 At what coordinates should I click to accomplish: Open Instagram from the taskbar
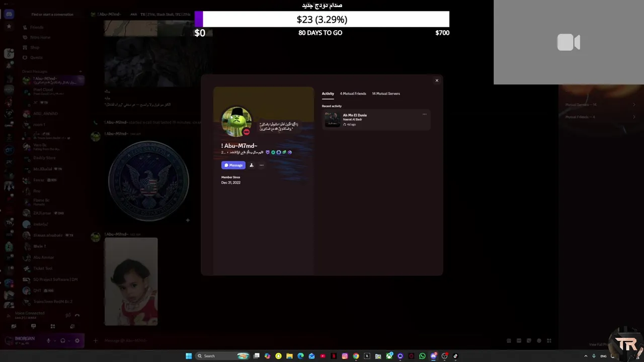coord(345,356)
